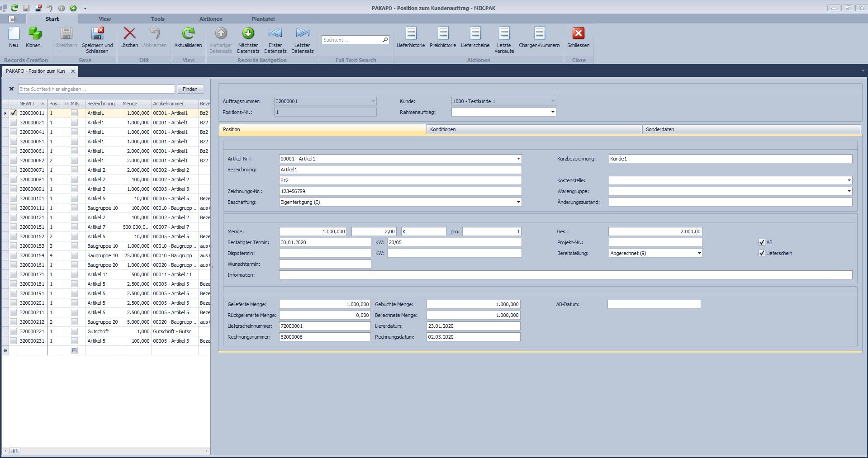868x458 pixels.
Task: Open the Rahmenauftrag dropdown
Action: (552, 112)
